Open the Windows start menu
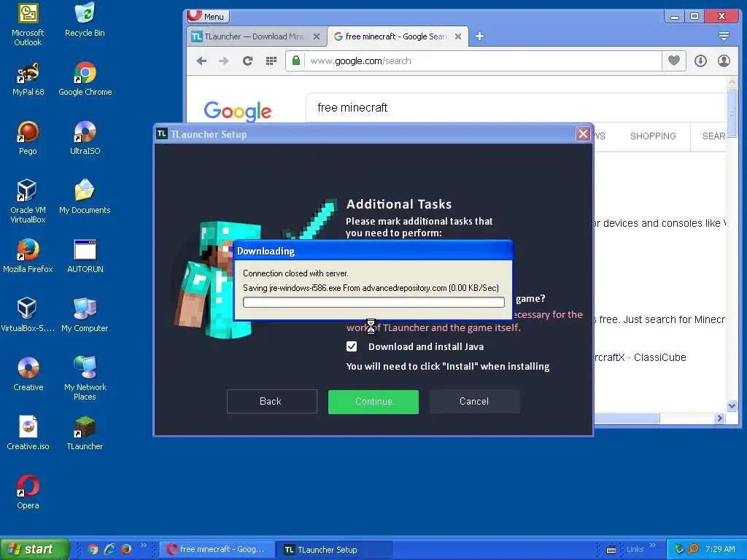Image resolution: width=747 pixels, height=560 pixels. [34, 549]
